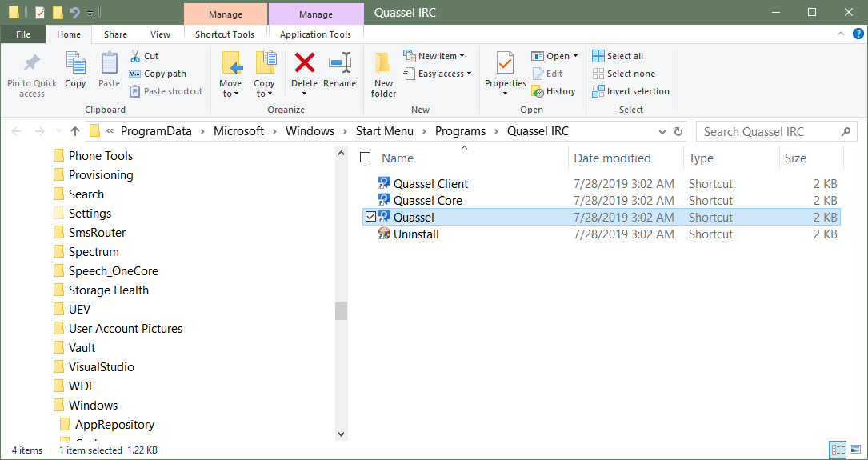Expand the Open dropdown arrow
868x460 pixels.
tap(574, 56)
